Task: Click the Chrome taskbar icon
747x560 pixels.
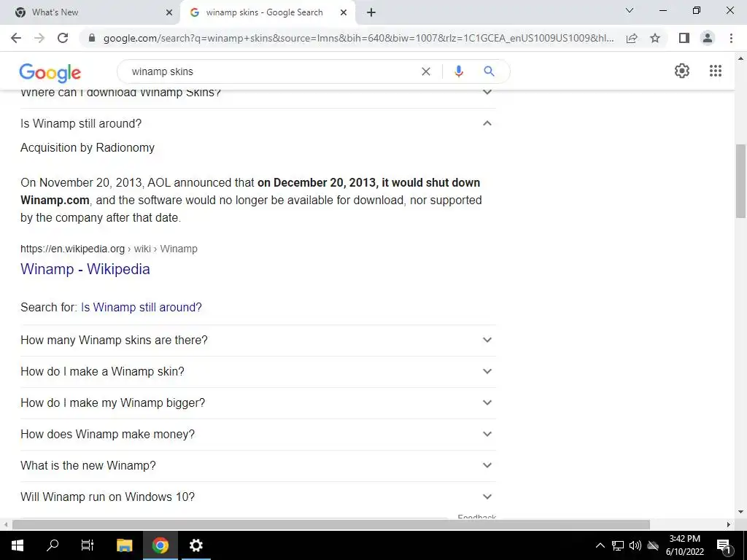Action: 160,545
